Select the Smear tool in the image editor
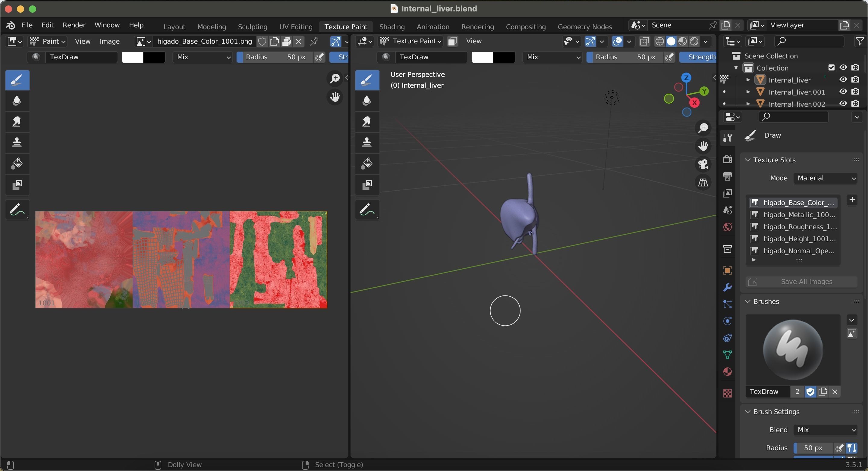868x471 pixels. coord(17,122)
